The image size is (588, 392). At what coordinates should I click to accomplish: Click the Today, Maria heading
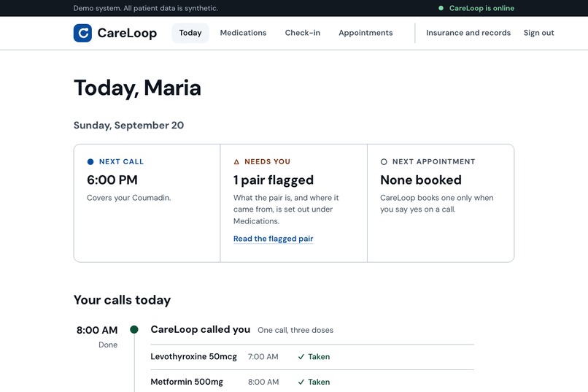(137, 88)
